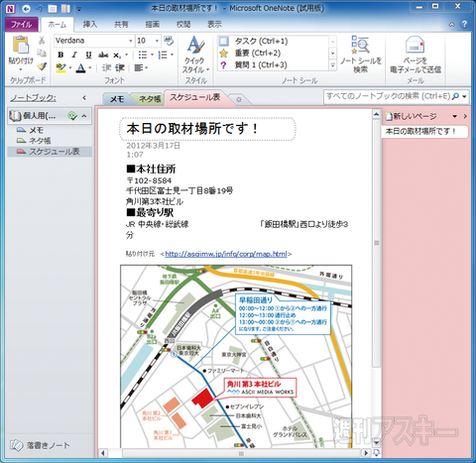
Task: Click the Increase Indent icon
Action: [x=120, y=67]
